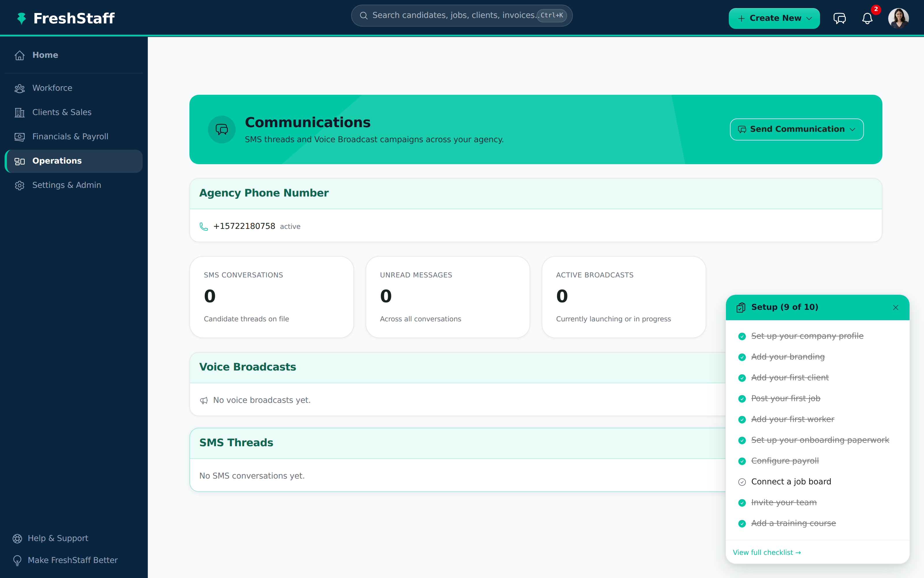Viewport: 924px width, 578px height.
Task: Open the Workforce menu item
Action: (x=73, y=88)
